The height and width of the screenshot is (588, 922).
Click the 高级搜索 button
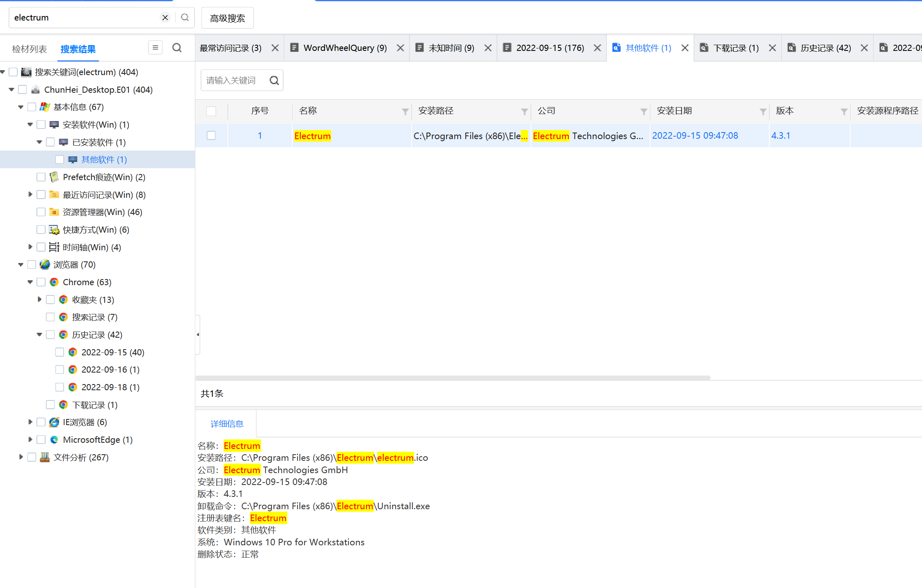(227, 18)
